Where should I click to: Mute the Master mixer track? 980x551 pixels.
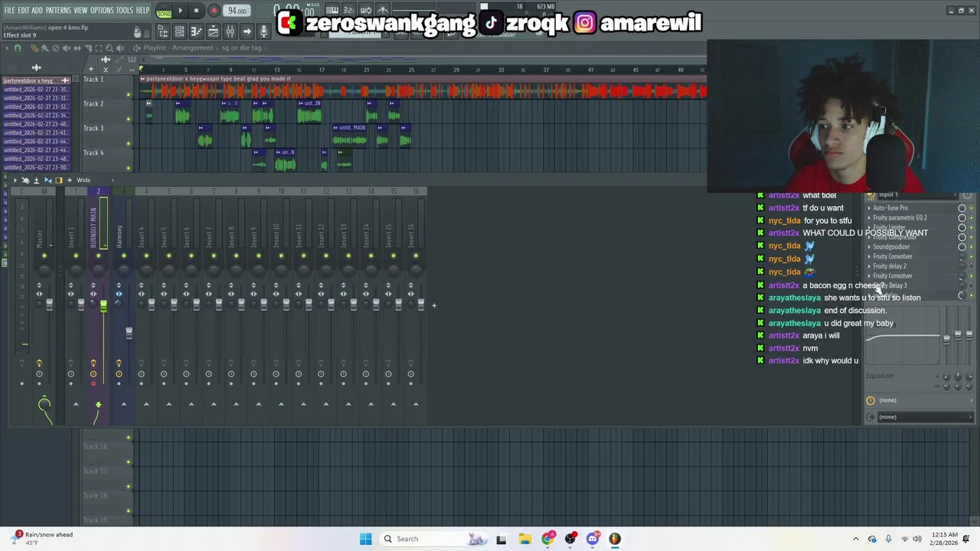[x=44, y=256]
